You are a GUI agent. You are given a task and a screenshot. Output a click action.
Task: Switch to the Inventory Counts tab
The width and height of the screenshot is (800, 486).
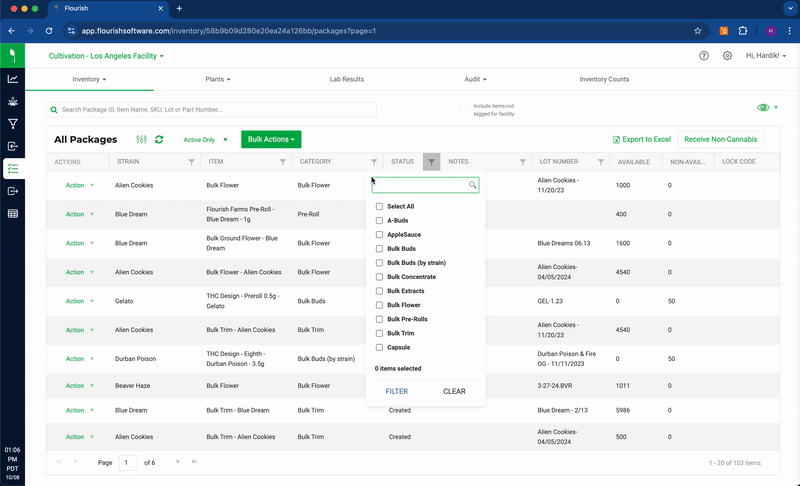[604, 80]
